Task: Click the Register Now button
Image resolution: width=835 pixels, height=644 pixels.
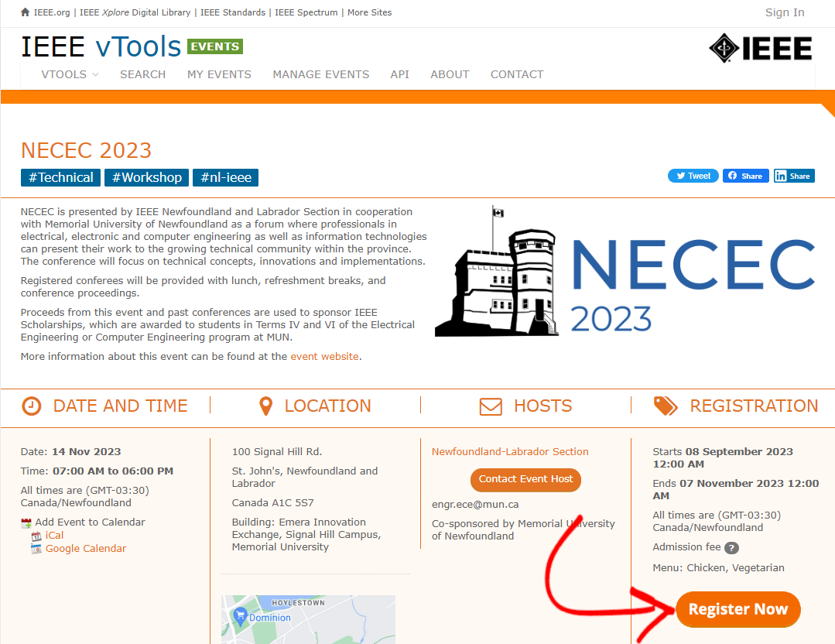Action: [x=737, y=609]
